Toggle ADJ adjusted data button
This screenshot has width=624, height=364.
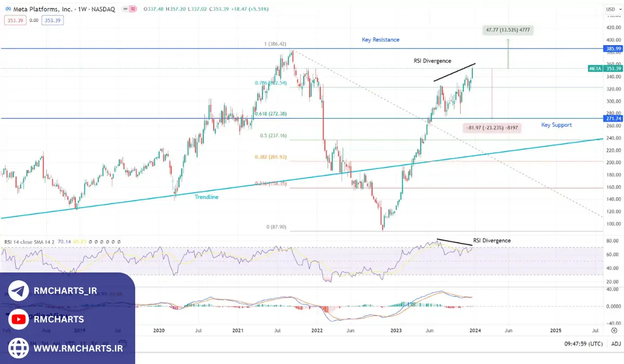pyautogui.click(x=615, y=344)
